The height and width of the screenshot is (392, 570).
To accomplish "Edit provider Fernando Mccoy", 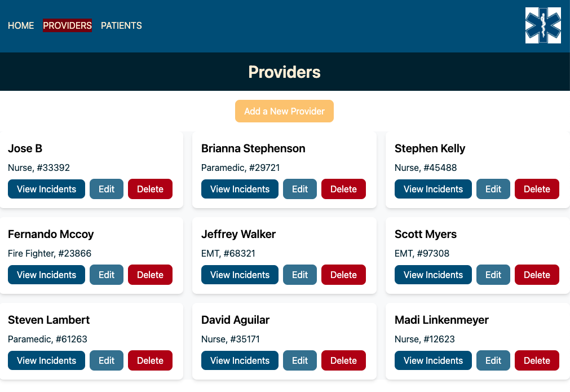I will (106, 275).
